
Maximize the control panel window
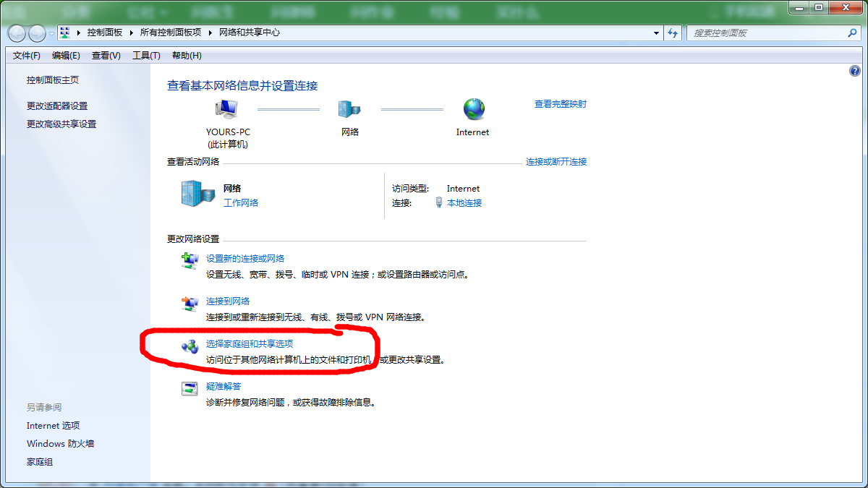click(x=818, y=7)
